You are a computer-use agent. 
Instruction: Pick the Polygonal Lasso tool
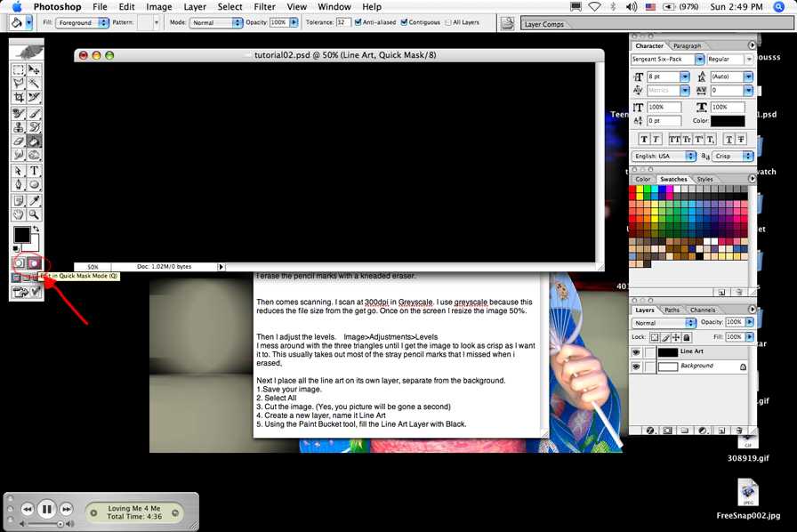[19, 84]
